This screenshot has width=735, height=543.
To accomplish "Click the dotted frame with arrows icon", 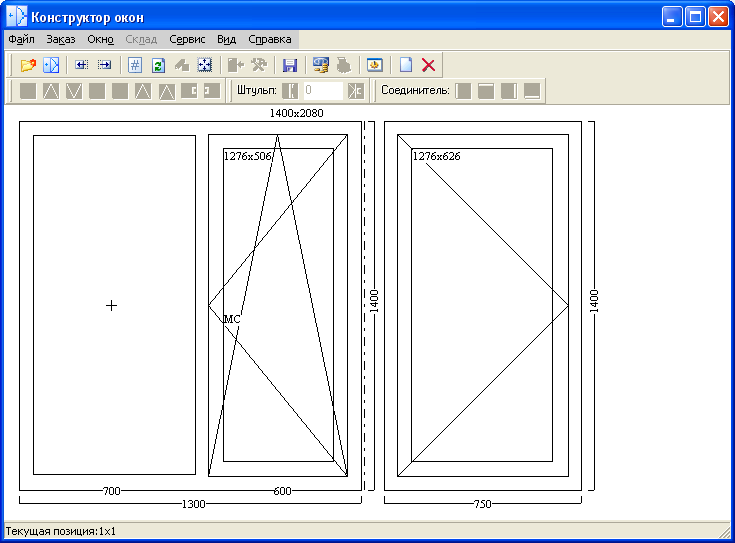I will [205, 65].
